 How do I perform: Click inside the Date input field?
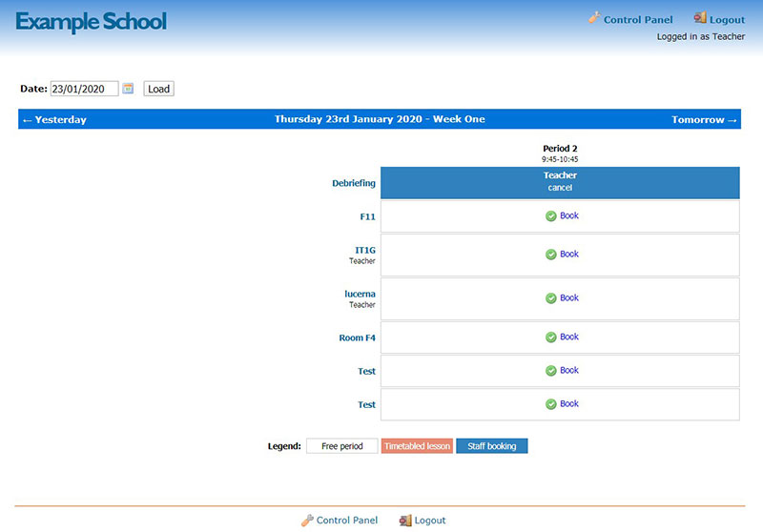[84, 89]
